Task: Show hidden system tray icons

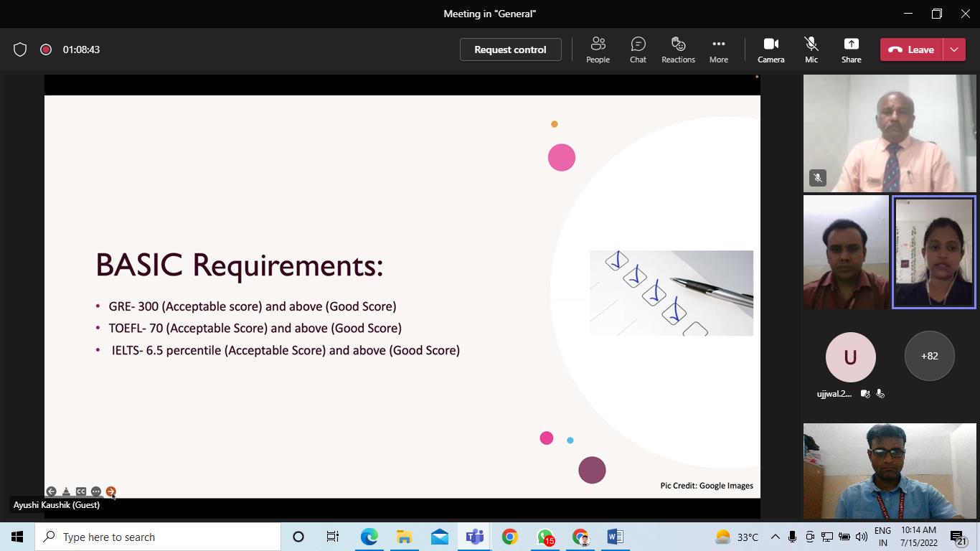Action: (x=775, y=537)
